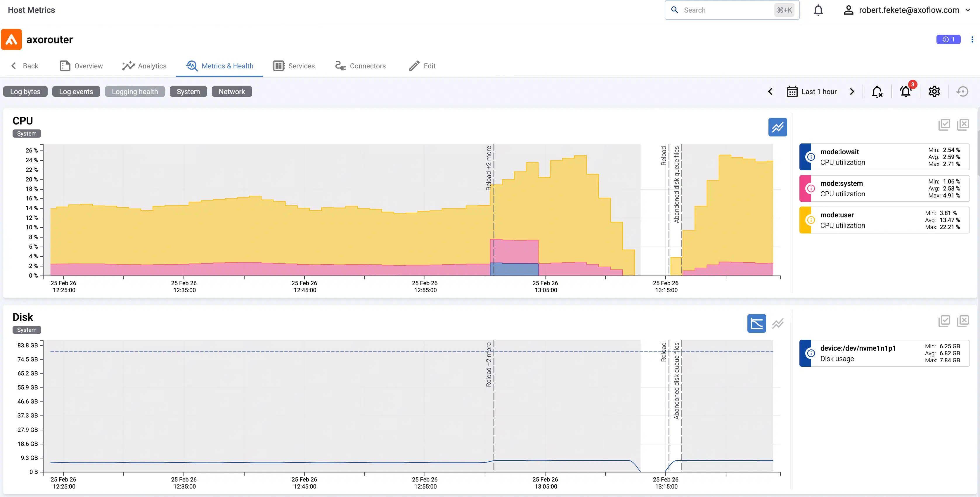This screenshot has height=497, width=980.
Task: Open the Connectors tab
Action: pyautogui.click(x=360, y=66)
